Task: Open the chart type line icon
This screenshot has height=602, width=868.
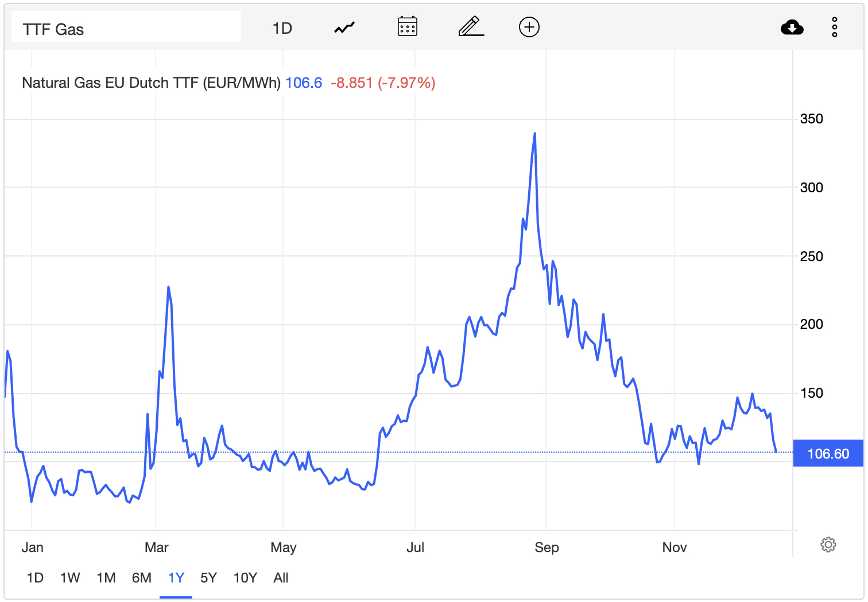Action: (x=344, y=28)
